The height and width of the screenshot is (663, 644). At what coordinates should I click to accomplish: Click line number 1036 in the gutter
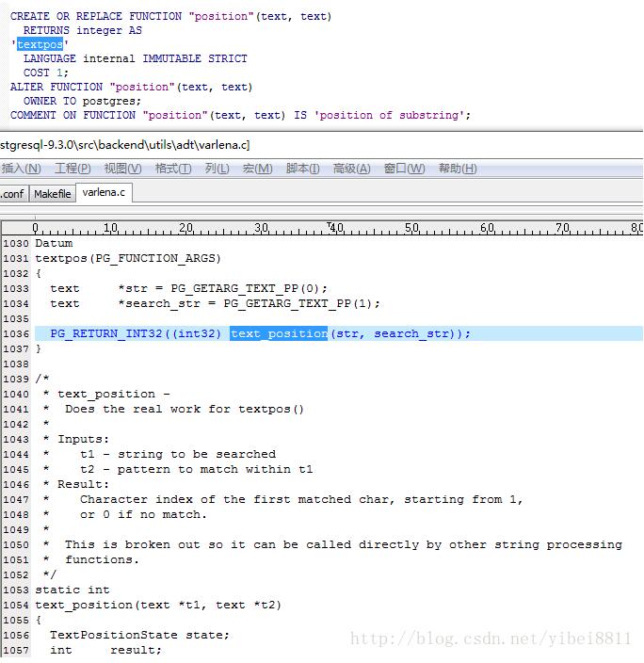pyautogui.click(x=16, y=333)
